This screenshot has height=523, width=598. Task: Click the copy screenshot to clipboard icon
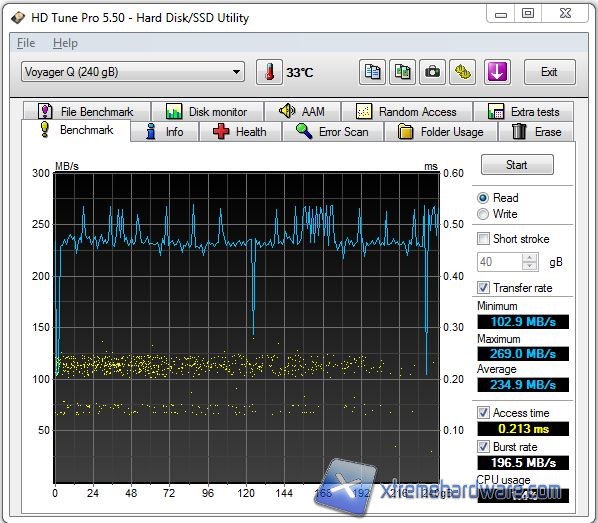click(402, 72)
